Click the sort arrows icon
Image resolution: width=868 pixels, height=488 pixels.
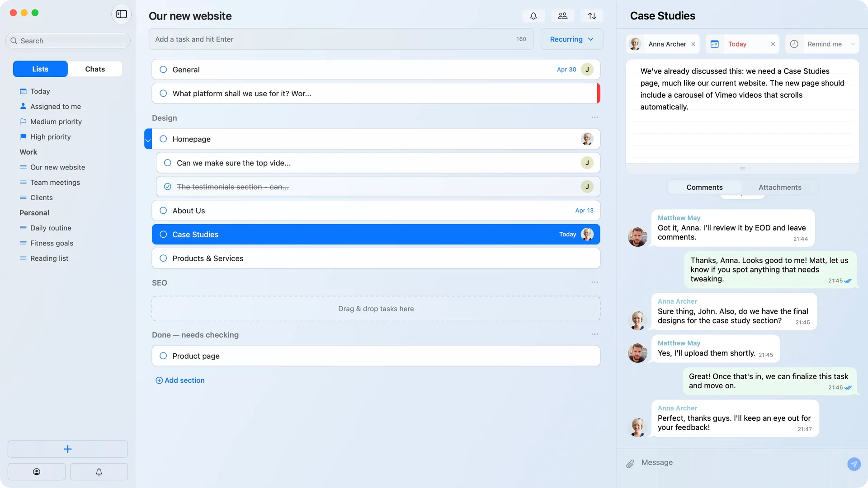click(x=592, y=16)
